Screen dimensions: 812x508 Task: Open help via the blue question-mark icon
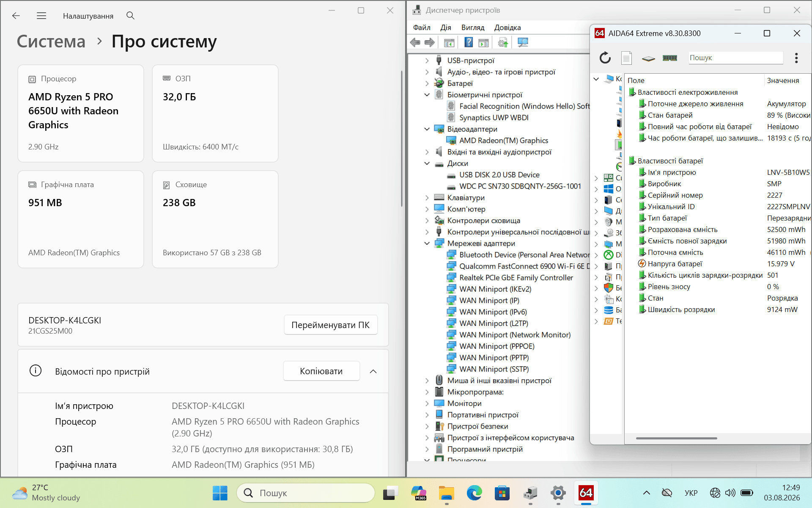click(469, 42)
